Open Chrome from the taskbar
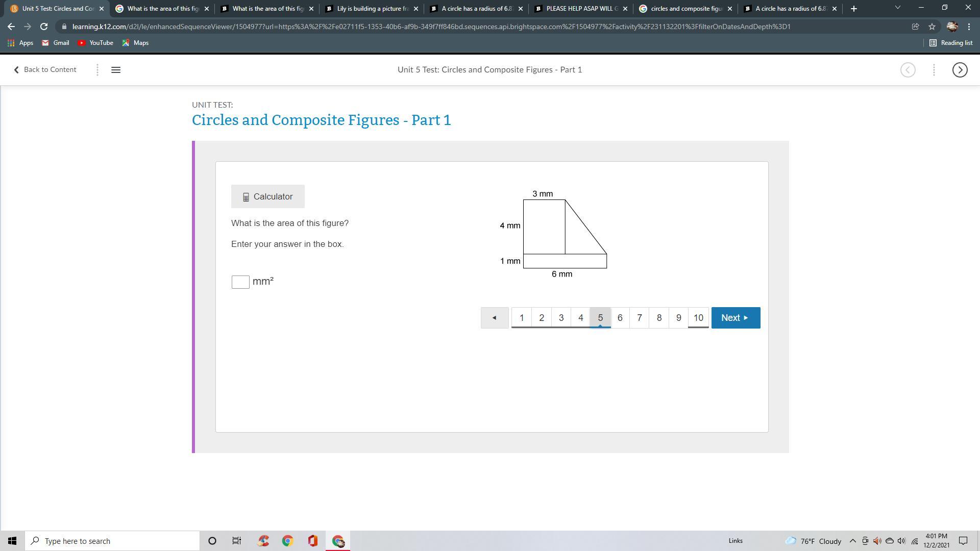Screen dimensions: 980x551 pos(287,541)
